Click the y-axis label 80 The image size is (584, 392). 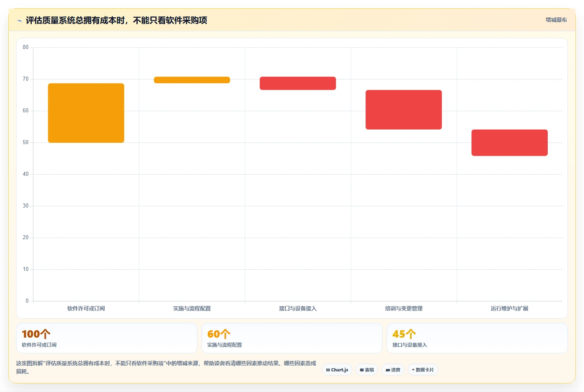[x=26, y=47]
